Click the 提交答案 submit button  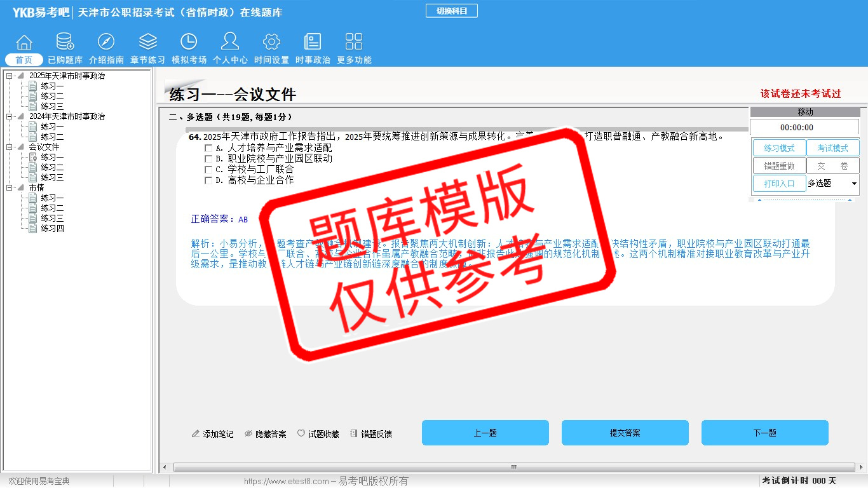tap(625, 433)
